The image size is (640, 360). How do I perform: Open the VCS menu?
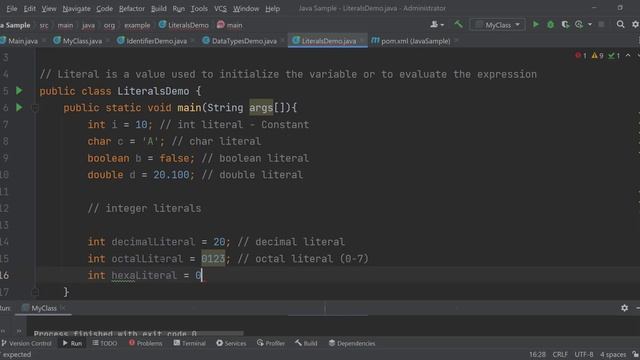point(220,8)
